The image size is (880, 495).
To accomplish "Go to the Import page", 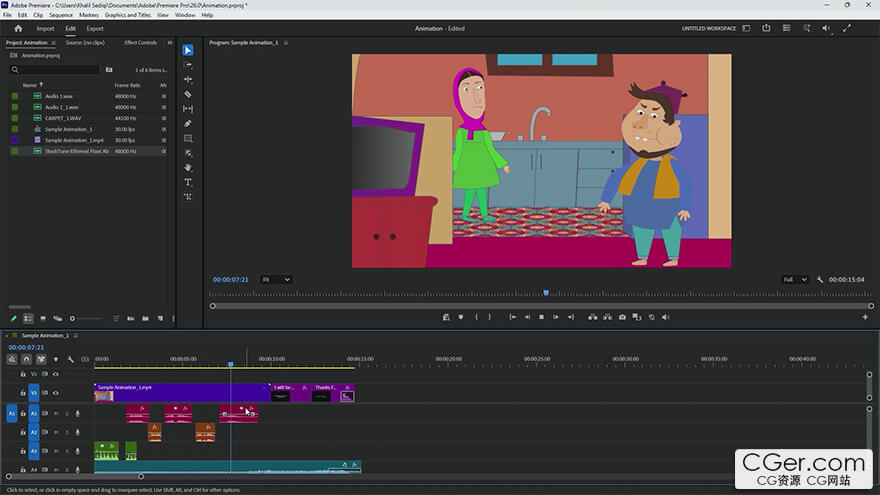I will click(x=45, y=29).
